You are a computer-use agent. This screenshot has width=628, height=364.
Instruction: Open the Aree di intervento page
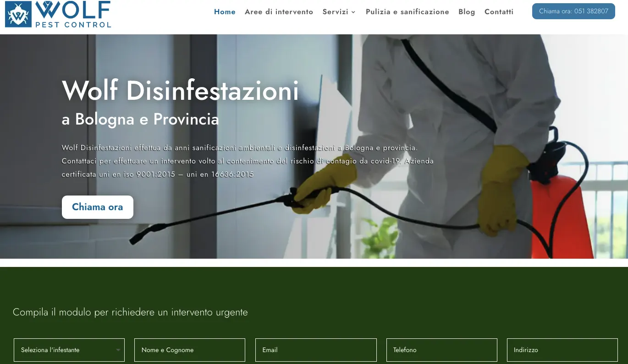pos(279,12)
